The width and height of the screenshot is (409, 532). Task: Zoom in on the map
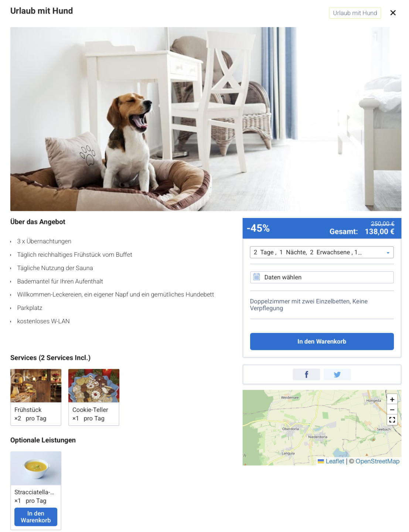[392, 399]
